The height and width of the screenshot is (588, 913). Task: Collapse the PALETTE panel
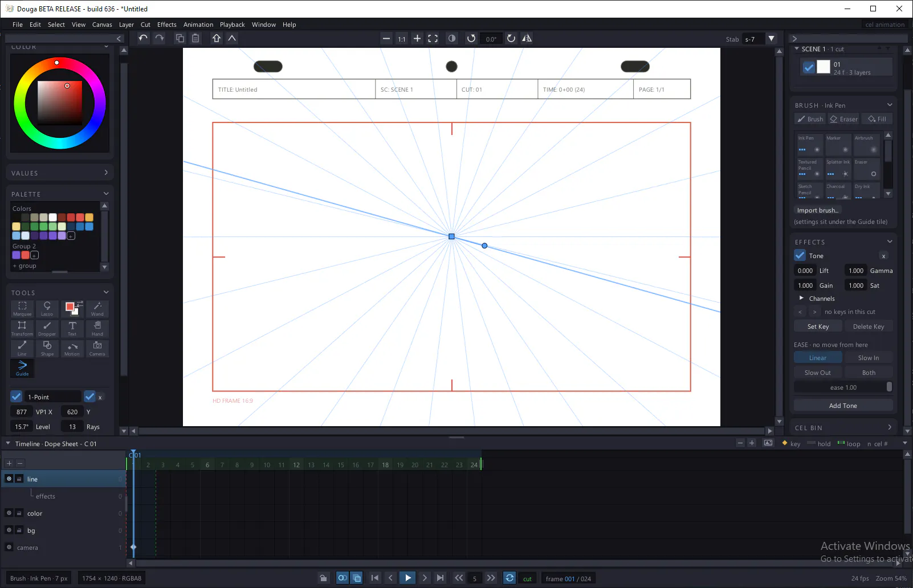[106, 194]
